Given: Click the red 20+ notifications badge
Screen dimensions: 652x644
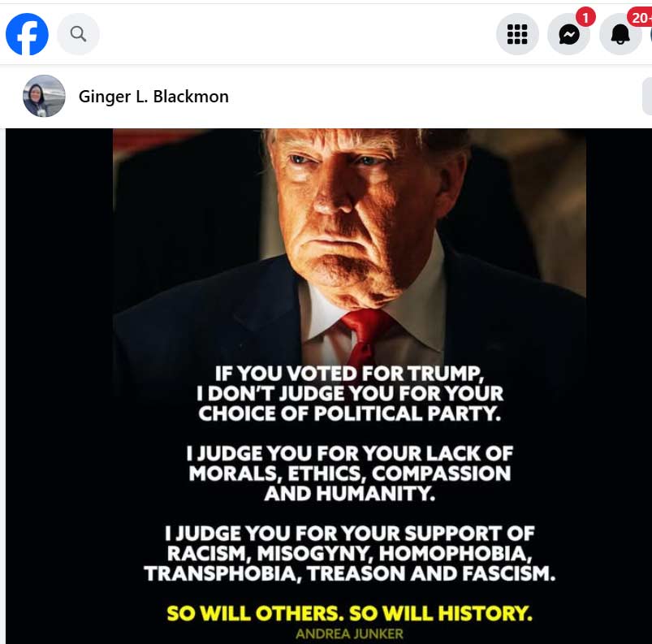Looking at the screenshot, I should tap(640, 18).
